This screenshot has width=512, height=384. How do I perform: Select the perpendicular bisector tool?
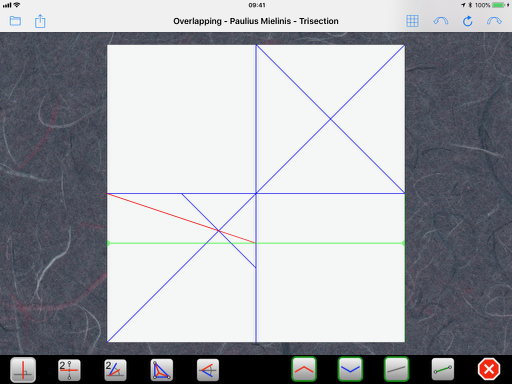(x=69, y=370)
